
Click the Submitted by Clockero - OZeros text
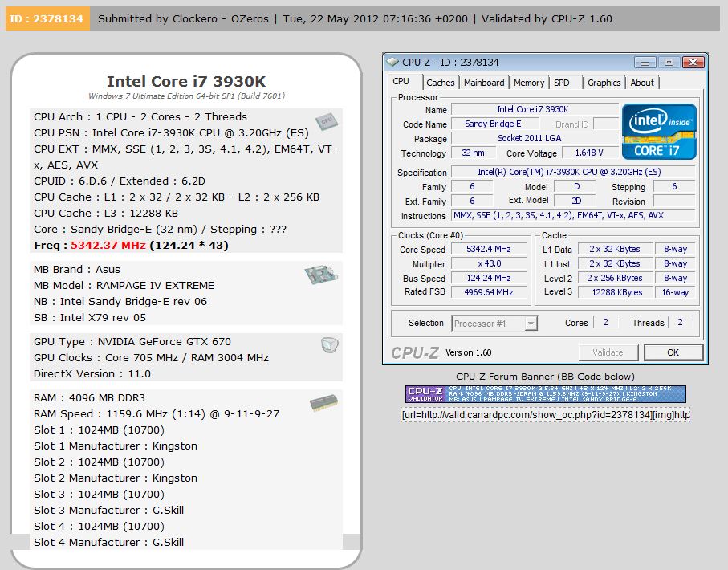(183, 19)
